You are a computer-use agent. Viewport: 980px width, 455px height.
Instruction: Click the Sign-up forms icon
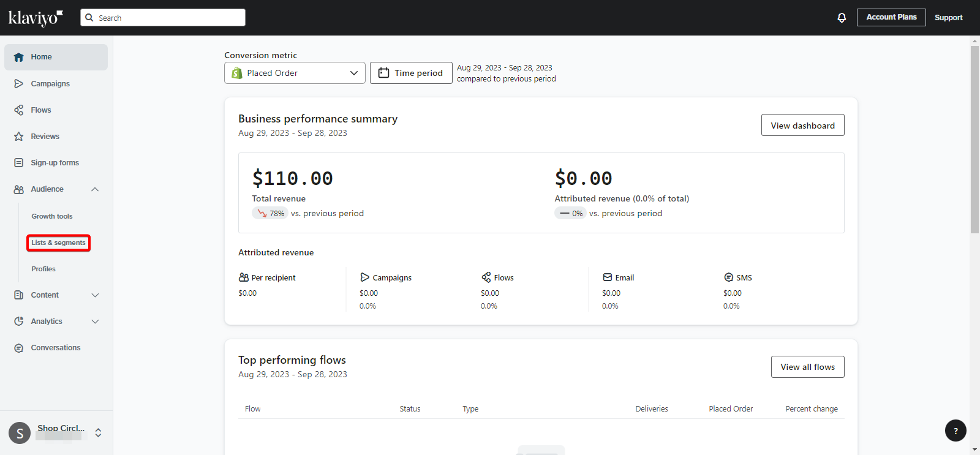coord(19,163)
